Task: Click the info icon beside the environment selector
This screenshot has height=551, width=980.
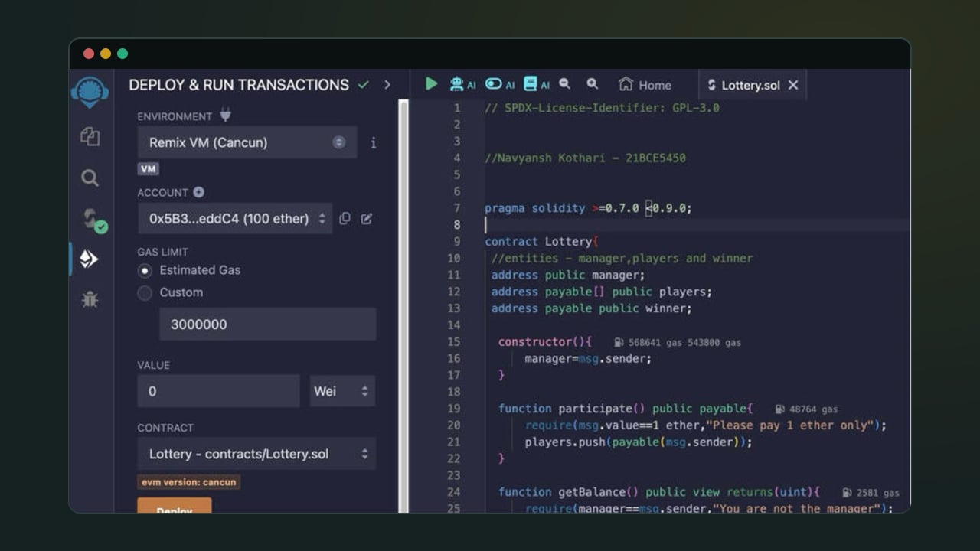Action: (373, 142)
